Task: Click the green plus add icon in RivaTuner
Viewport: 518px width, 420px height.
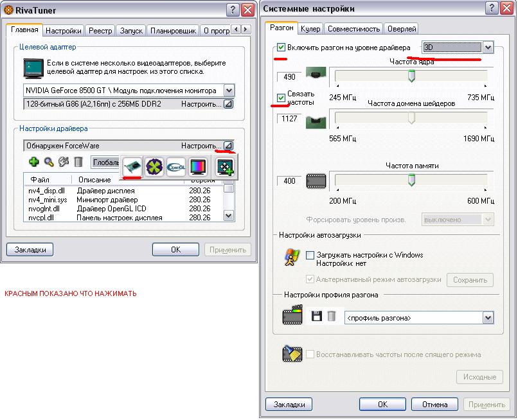Action: 33,162
